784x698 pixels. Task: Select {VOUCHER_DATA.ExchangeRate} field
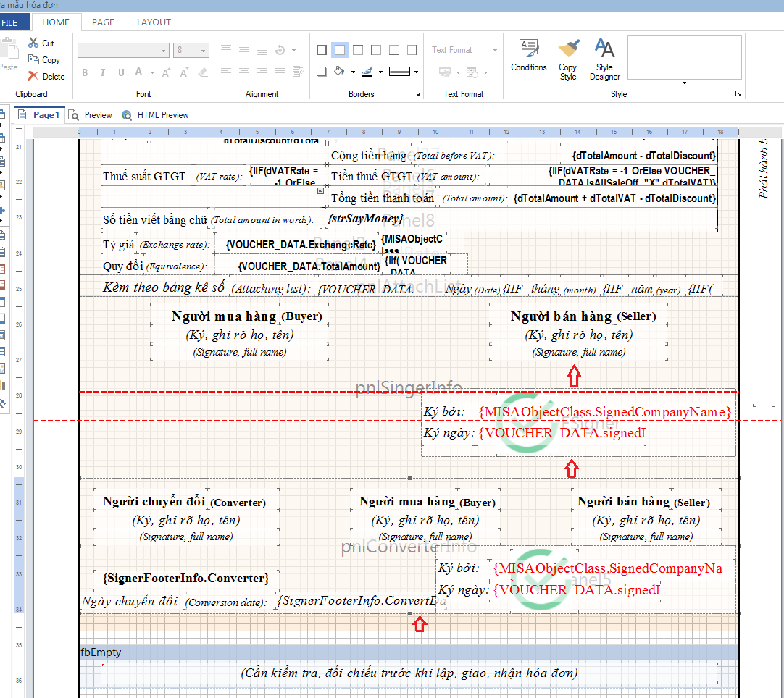point(301,245)
